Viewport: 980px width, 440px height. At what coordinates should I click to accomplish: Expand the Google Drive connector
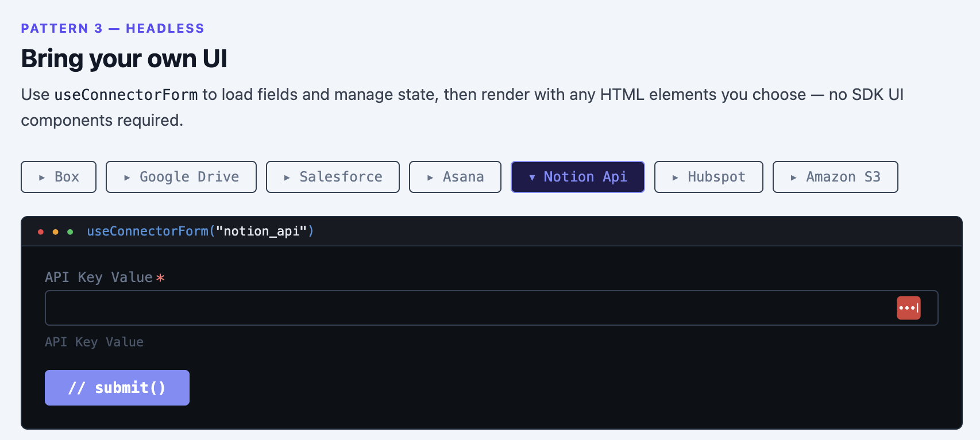click(x=181, y=177)
